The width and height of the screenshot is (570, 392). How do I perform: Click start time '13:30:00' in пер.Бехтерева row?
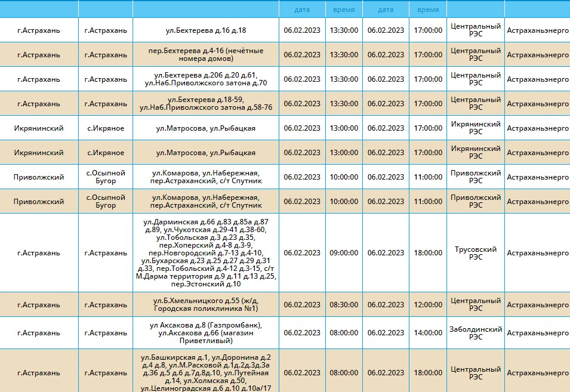tap(344, 55)
